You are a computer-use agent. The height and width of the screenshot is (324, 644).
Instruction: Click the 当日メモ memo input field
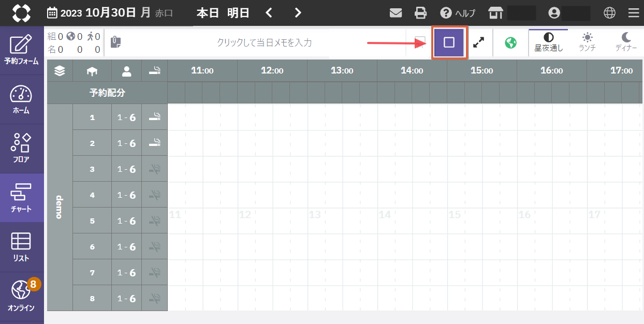click(x=264, y=42)
